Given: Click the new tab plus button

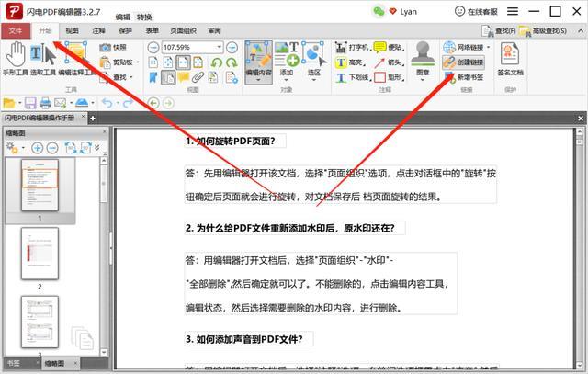Looking at the screenshot, I should (92, 119).
